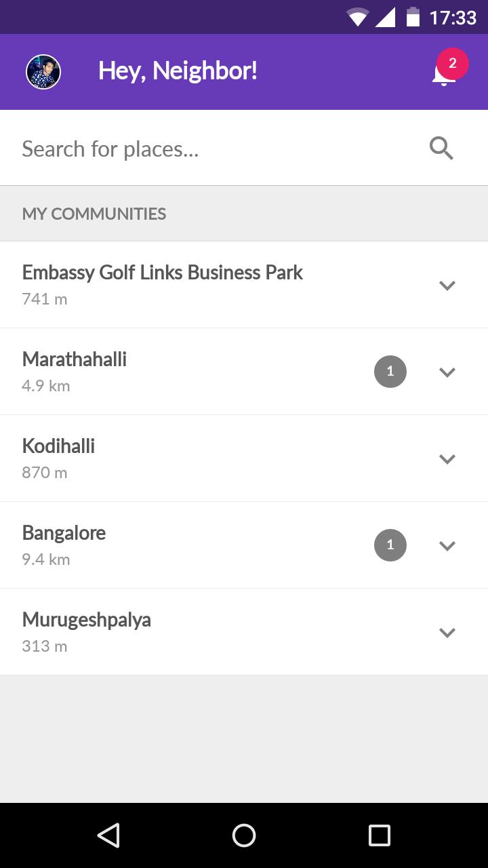Expand the Bangalore community chevron

pos(447,546)
